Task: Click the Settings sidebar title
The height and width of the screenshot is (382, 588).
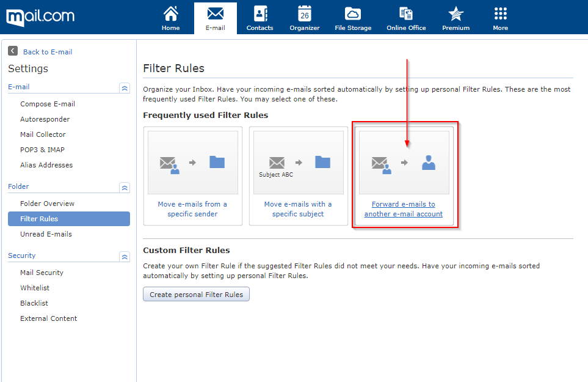Action: point(28,68)
